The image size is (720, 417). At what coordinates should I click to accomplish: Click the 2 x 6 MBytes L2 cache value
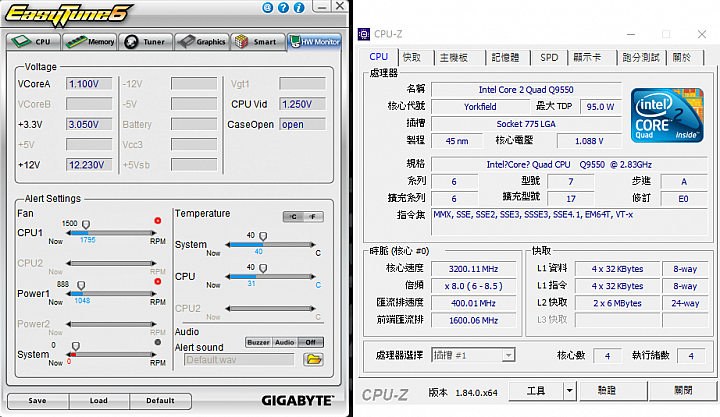tap(617, 303)
